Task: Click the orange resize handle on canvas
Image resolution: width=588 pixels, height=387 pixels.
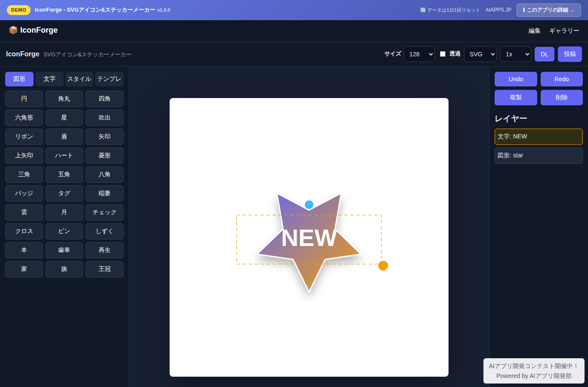Action: 383,266
